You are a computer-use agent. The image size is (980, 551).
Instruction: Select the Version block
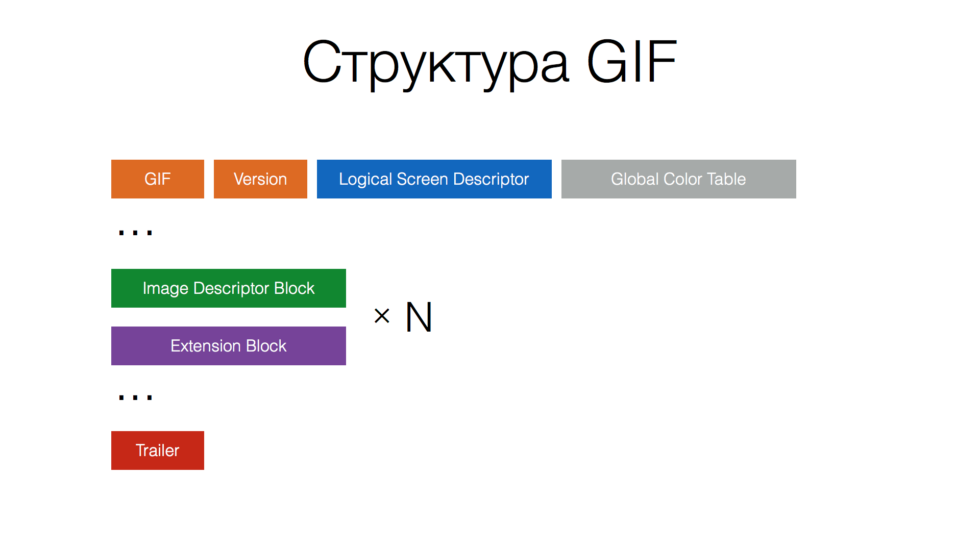(260, 178)
